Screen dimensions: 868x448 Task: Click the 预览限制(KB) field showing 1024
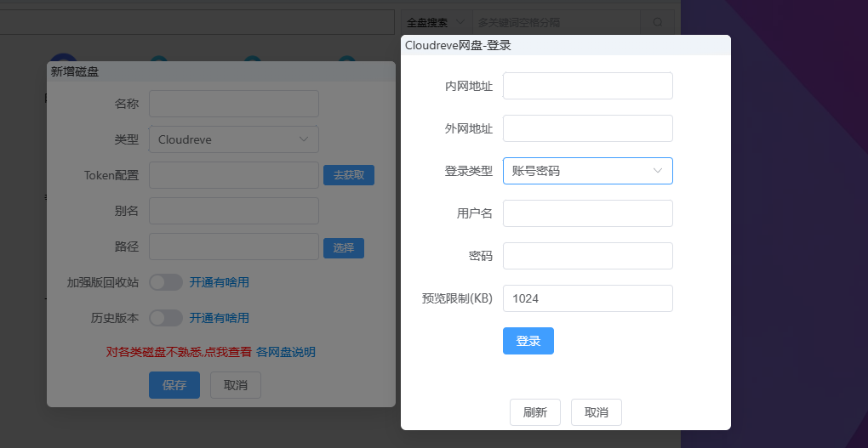(587, 298)
